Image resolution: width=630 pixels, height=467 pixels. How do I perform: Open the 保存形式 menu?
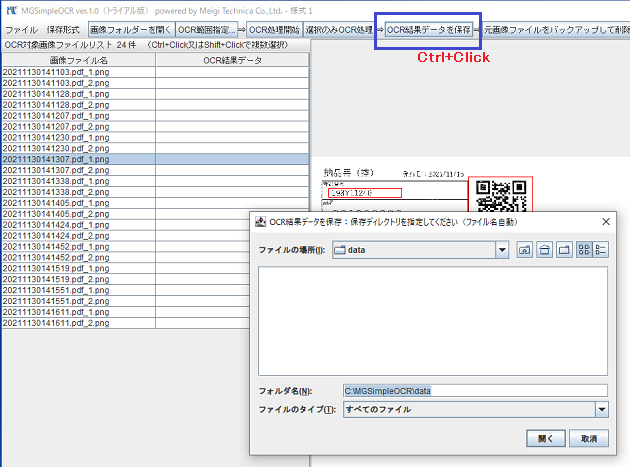63,30
